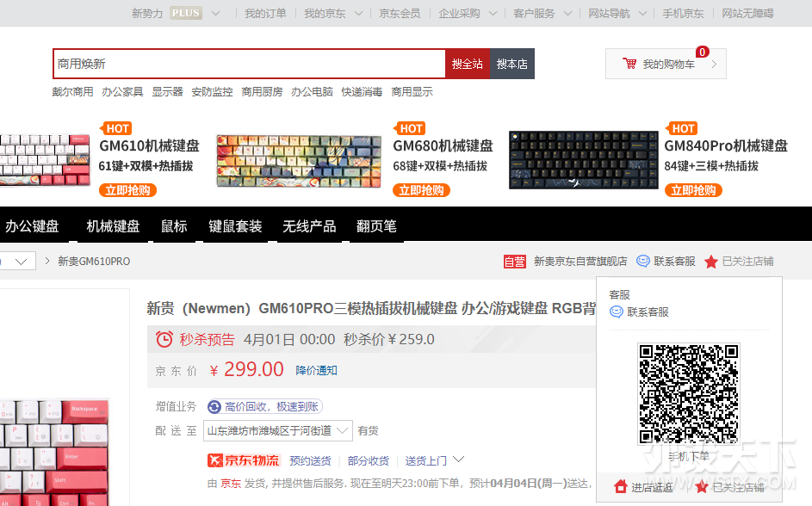
Task: Click the red 自营 badge icon
Action: click(x=514, y=262)
